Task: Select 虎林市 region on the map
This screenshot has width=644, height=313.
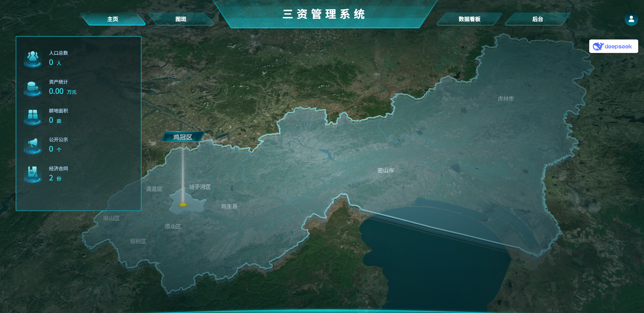Action: 506,99
